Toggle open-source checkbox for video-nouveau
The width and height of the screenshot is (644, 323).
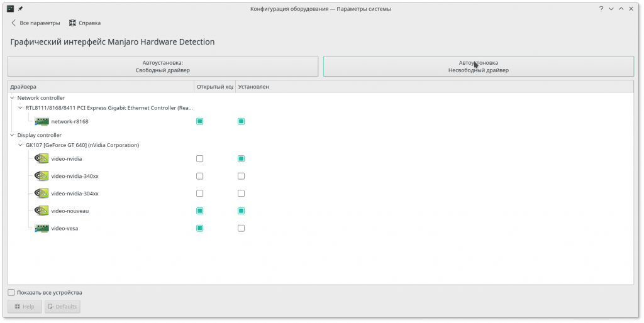(x=199, y=211)
